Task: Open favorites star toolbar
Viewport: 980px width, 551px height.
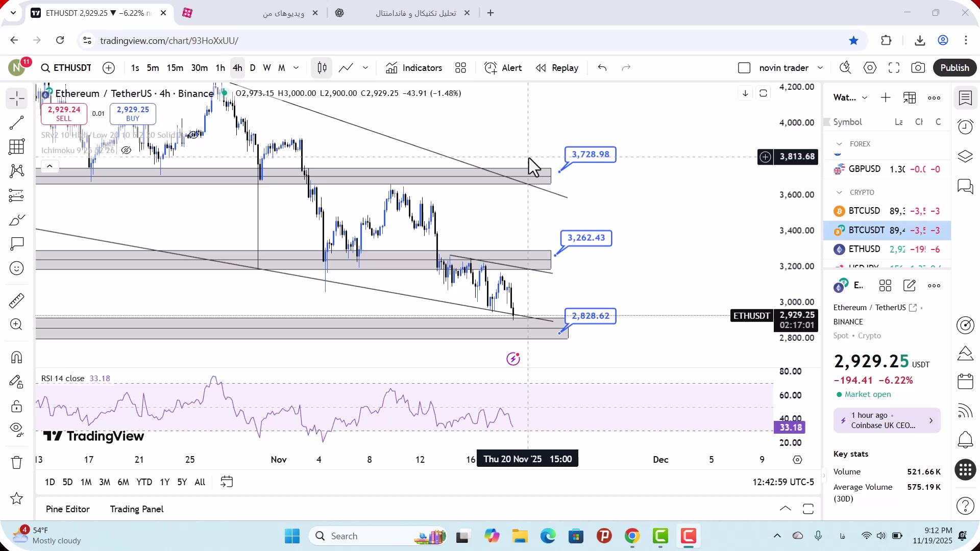Action: click(16, 498)
